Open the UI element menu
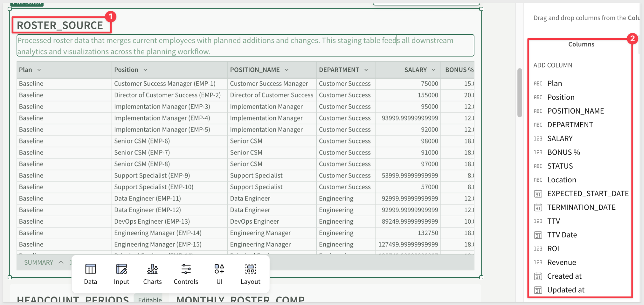The image size is (644, 305). point(219,274)
